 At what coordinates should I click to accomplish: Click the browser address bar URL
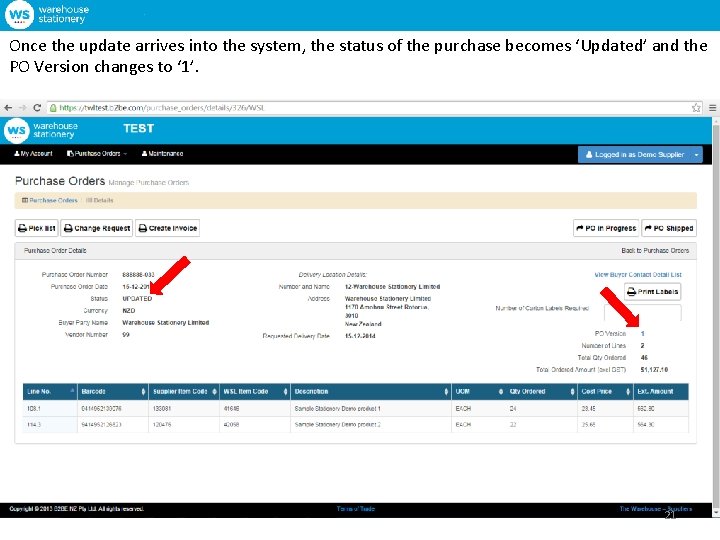click(162, 108)
